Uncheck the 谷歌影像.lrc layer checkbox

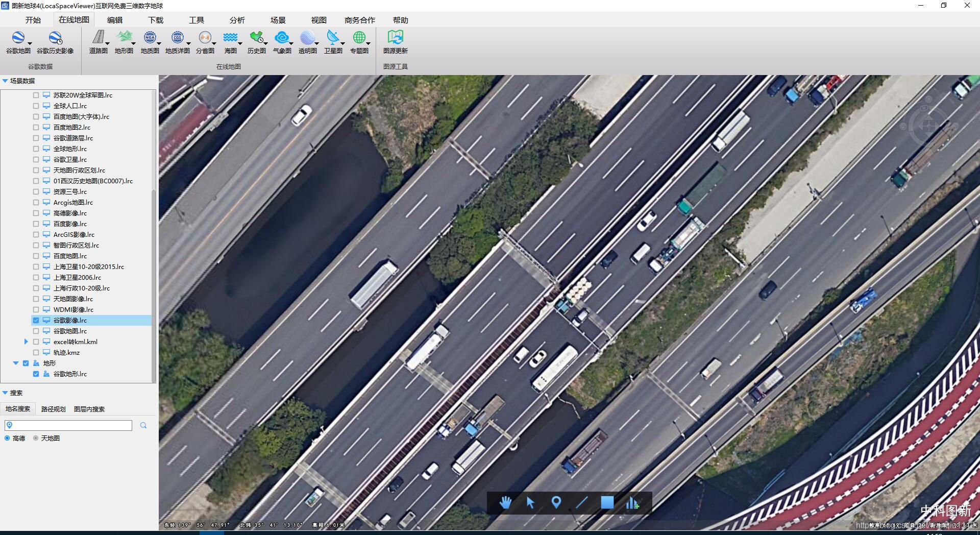pyautogui.click(x=36, y=320)
